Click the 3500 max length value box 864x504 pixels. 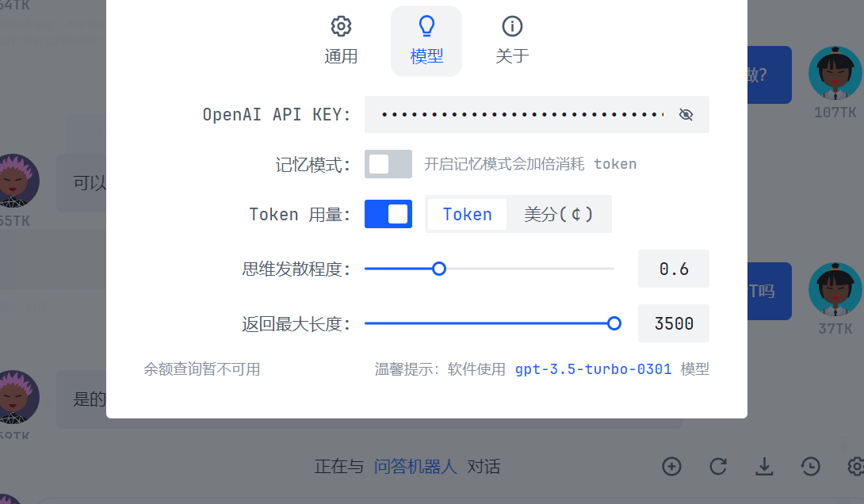[673, 323]
